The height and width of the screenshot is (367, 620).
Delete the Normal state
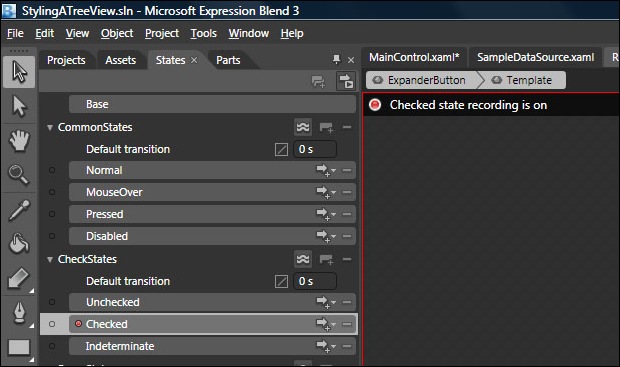coord(347,170)
